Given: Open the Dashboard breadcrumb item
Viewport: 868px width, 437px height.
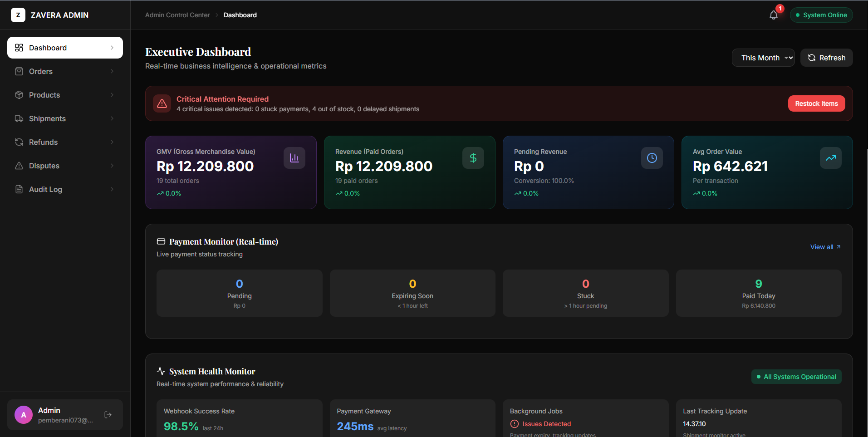Looking at the screenshot, I should [x=240, y=15].
